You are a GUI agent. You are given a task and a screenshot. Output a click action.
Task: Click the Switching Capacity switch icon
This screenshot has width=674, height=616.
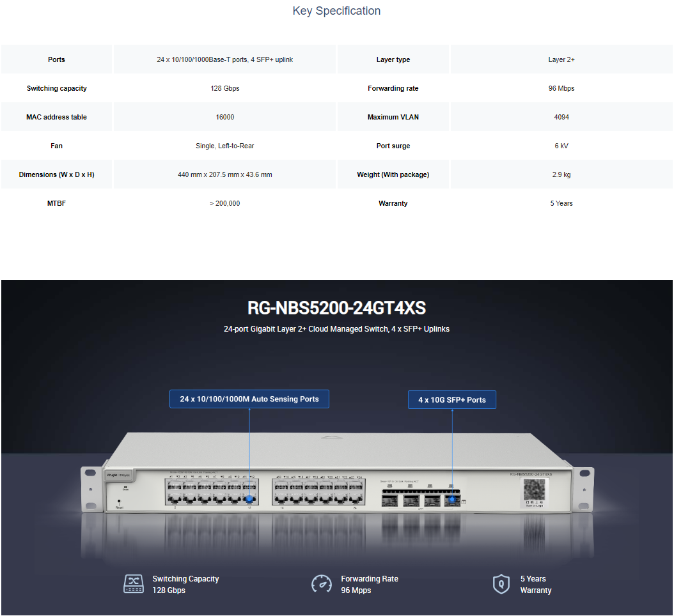134,584
